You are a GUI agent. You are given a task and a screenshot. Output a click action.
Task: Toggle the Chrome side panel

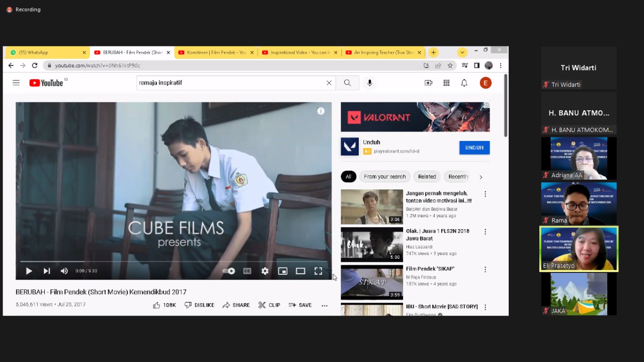477,65
